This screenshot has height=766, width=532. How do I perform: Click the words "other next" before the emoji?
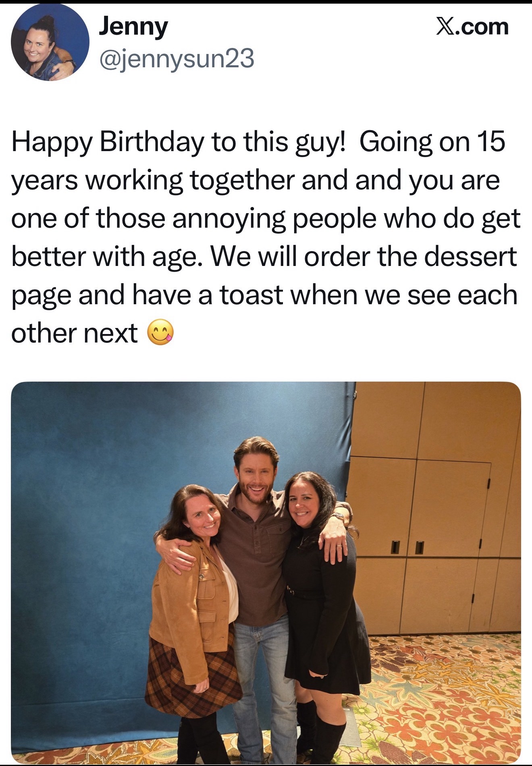[x=75, y=334]
